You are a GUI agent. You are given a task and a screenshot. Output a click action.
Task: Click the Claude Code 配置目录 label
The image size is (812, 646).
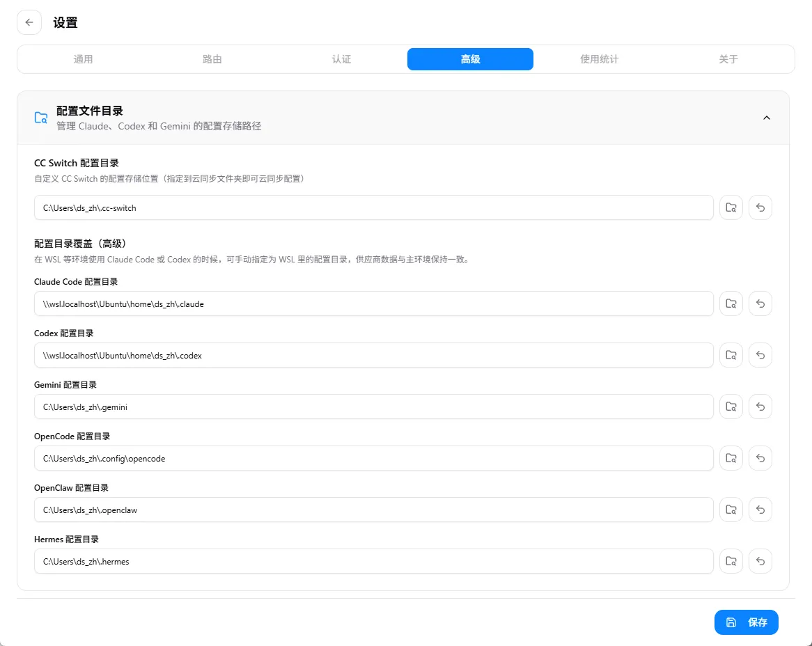click(76, 282)
